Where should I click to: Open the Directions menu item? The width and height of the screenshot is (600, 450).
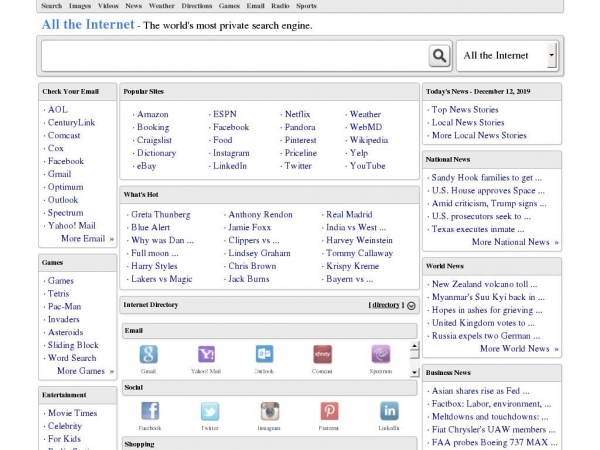pyautogui.click(x=197, y=6)
